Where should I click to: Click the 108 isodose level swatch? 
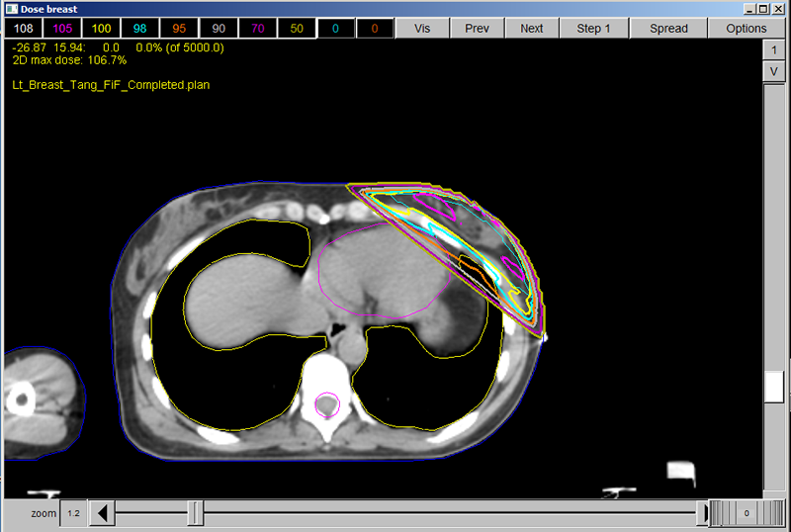pos(24,29)
